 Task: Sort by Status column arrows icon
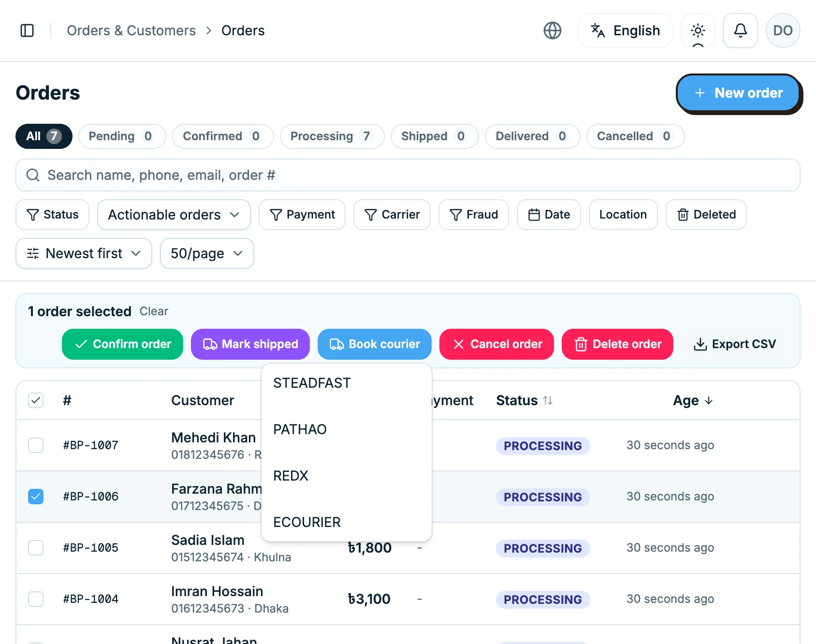(x=548, y=400)
